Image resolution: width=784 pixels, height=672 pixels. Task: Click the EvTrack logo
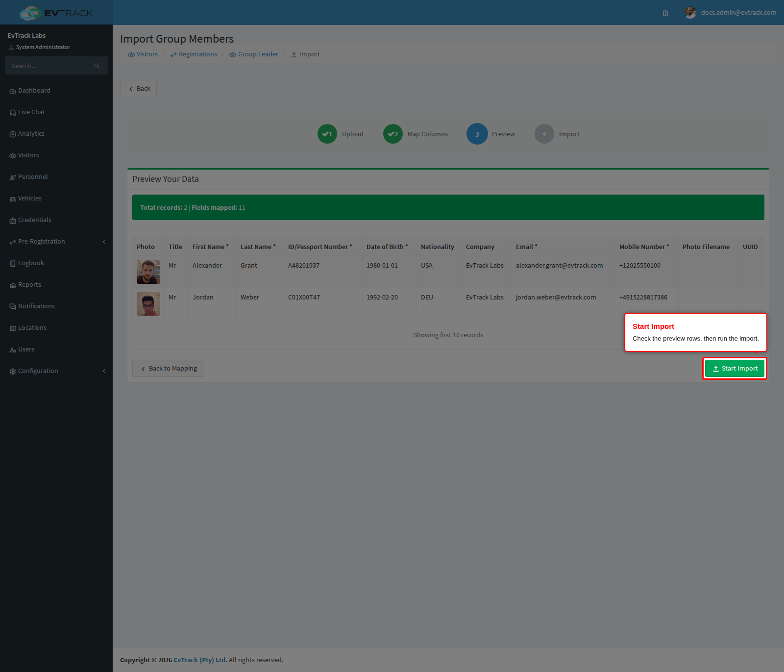[x=56, y=13]
